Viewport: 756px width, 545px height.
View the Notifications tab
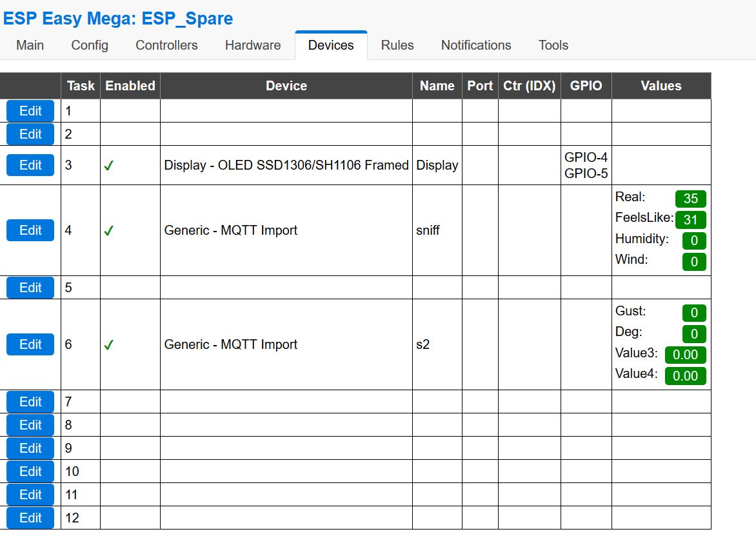tap(475, 45)
